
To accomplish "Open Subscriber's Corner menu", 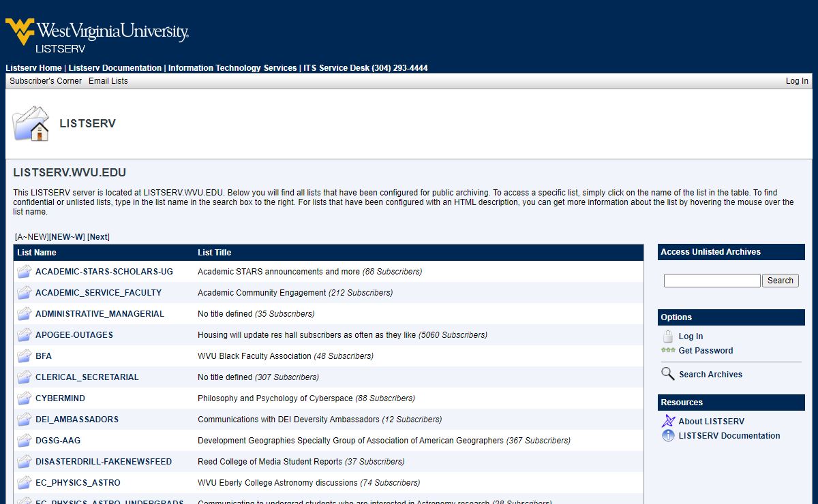I will pyautogui.click(x=46, y=81).
